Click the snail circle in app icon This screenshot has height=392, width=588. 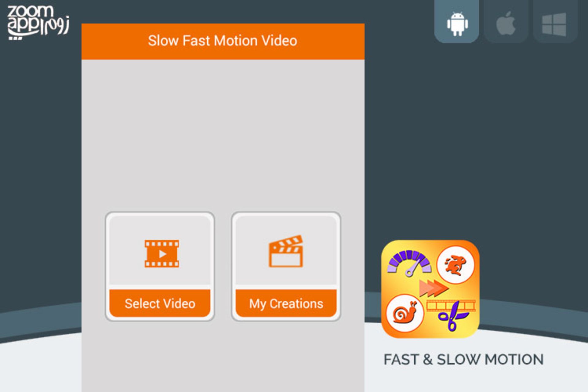pos(405,313)
